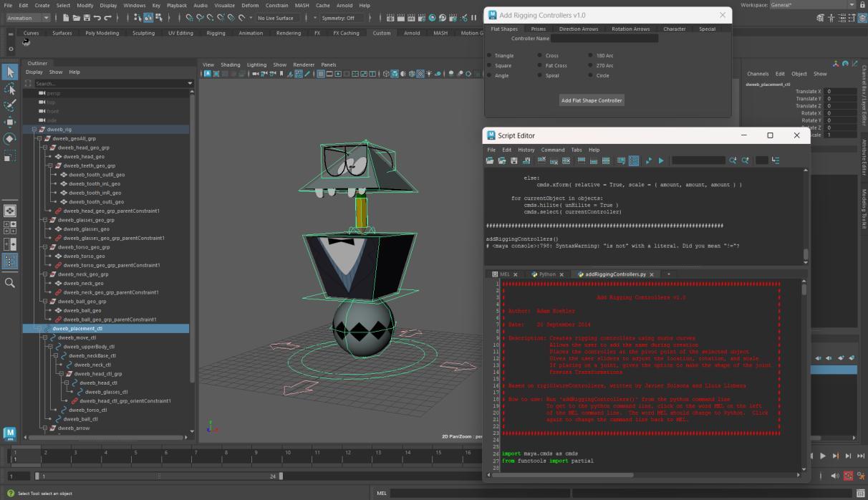Click the Save Script icon in Script Editor
Screen dimensions: 868x500
click(x=513, y=160)
